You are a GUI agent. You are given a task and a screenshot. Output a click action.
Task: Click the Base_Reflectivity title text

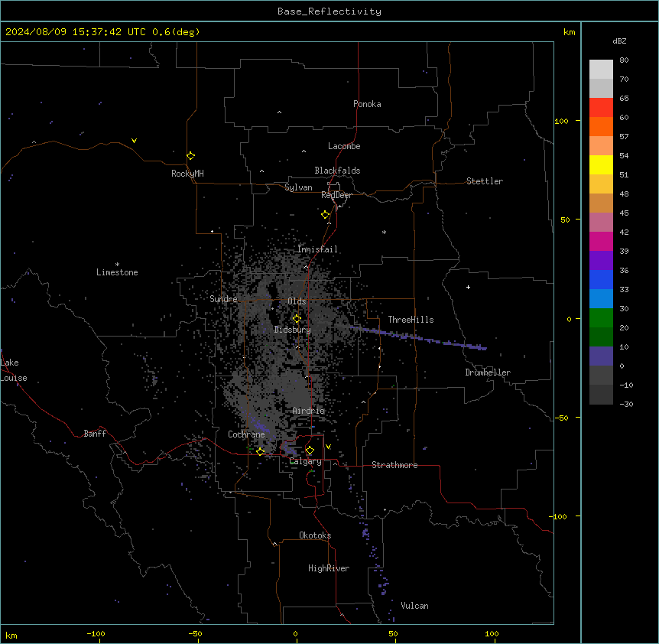click(329, 11)
